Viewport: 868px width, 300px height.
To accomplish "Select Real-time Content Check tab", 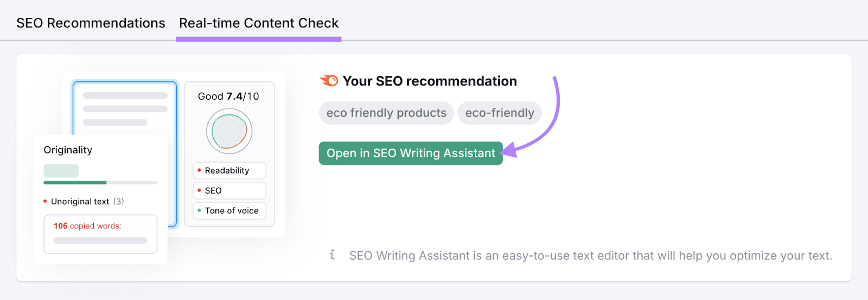I will tap(259, 23).
